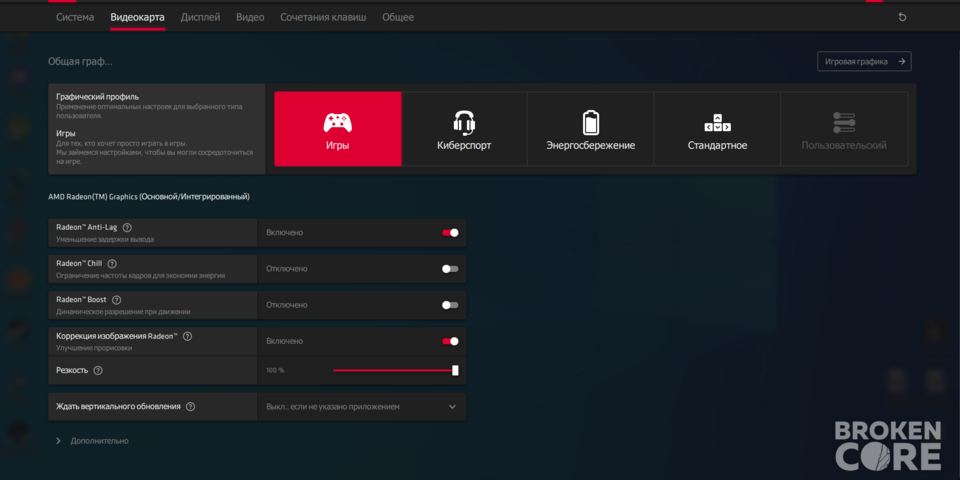Click the 100 % sharpness value
Image resolution: width=960 pixels, height=480 pixels.
(275, 370)
